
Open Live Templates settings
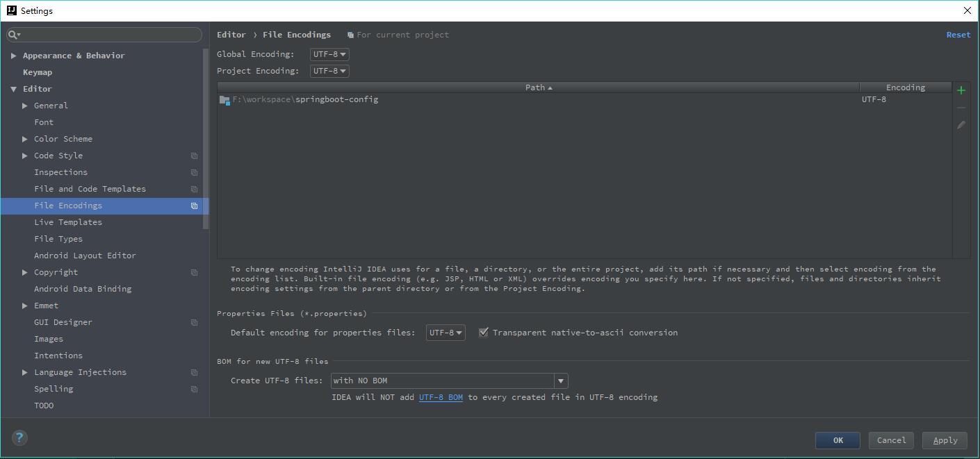[x=68, y=222]
